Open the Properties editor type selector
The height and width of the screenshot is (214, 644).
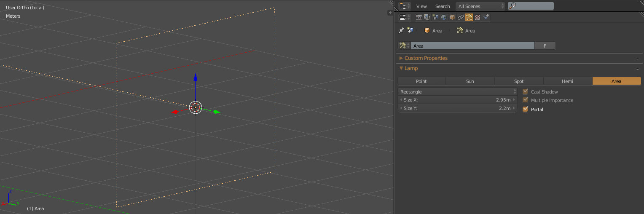[405, 17]
